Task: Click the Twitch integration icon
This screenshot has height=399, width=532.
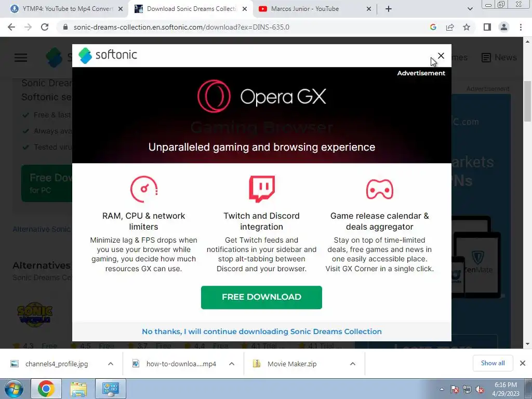Action: point(262,189)
